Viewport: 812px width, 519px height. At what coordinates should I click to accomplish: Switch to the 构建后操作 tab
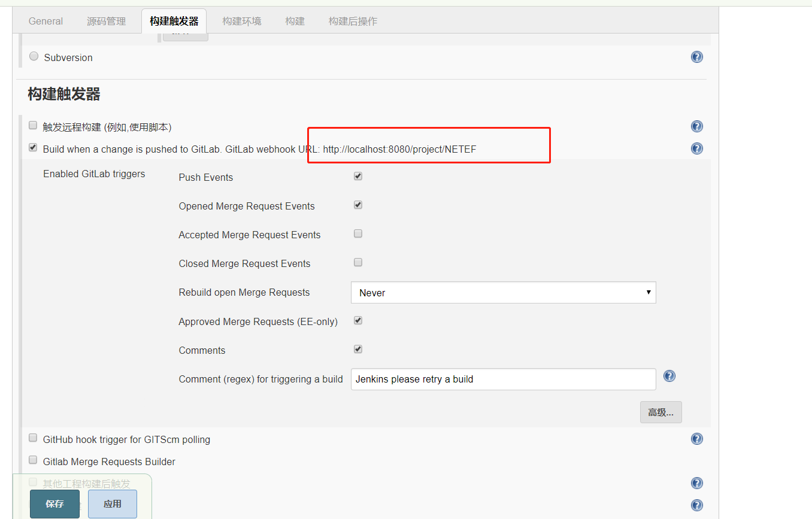pos(353,21)
